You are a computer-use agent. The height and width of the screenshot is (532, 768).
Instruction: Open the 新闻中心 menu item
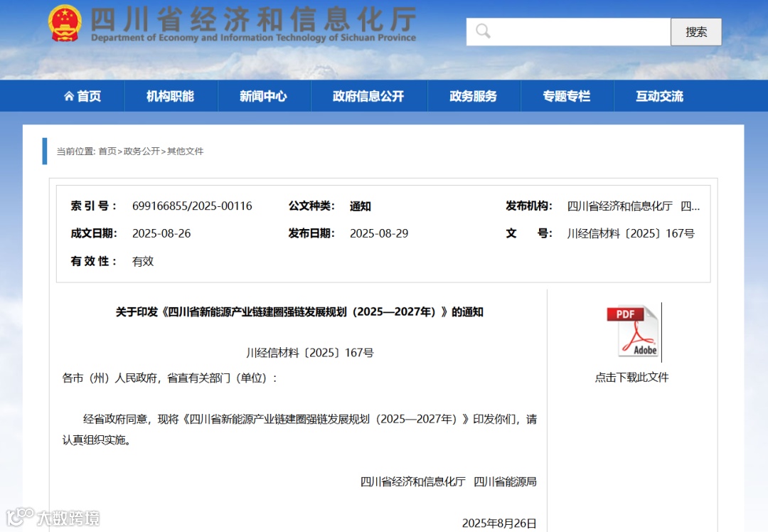pyautogui.click(x=264, y=96)
